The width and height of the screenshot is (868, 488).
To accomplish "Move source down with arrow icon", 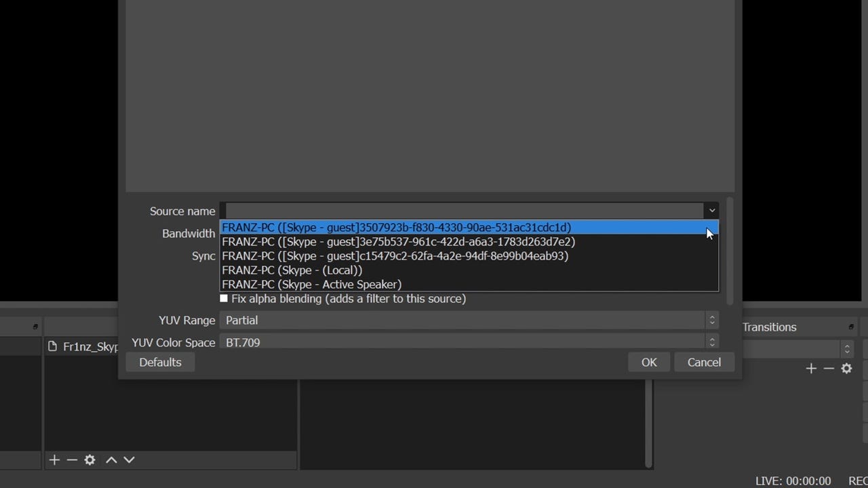I will (x=129, y=460).
